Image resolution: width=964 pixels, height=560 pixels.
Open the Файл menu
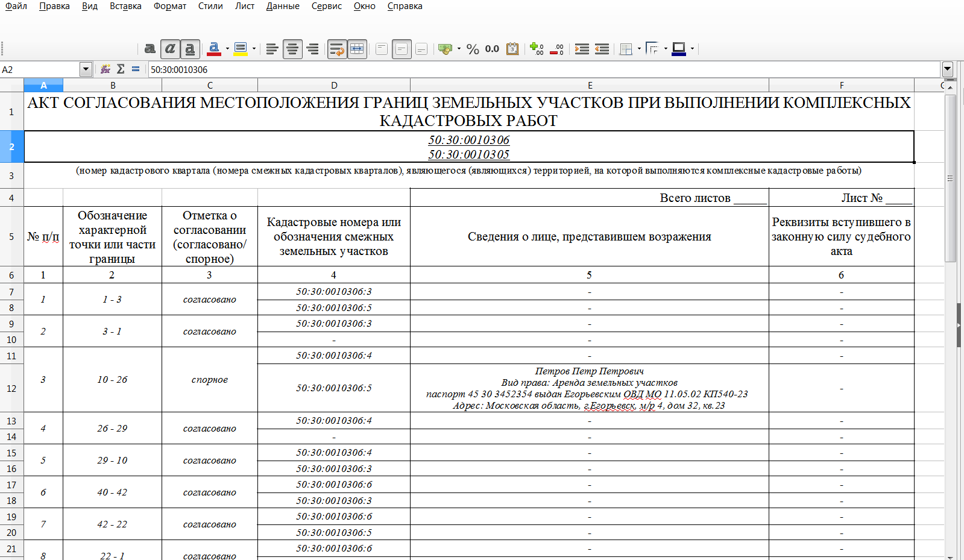coord(16,6)
